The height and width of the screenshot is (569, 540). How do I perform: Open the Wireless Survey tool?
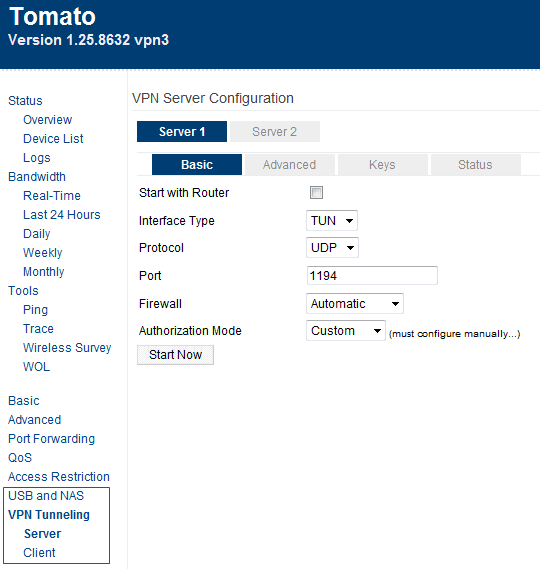click(67, 348)
